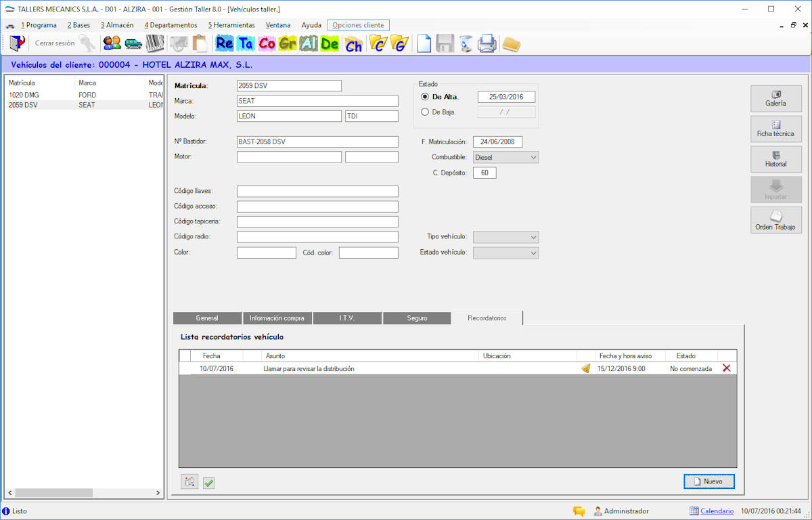The width and height of the screenshot is (812, 520).
Task: Switch to the General tab
Action: coord(207,318)
